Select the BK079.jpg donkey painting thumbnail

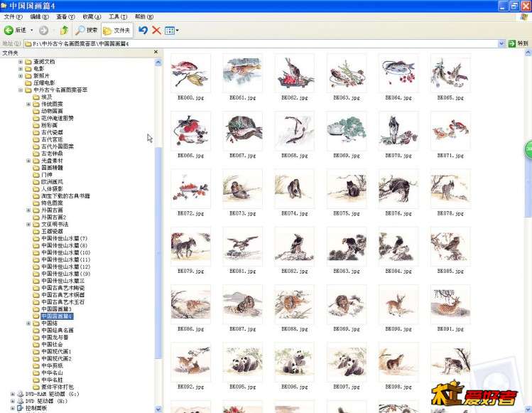(x=190, y=247)
